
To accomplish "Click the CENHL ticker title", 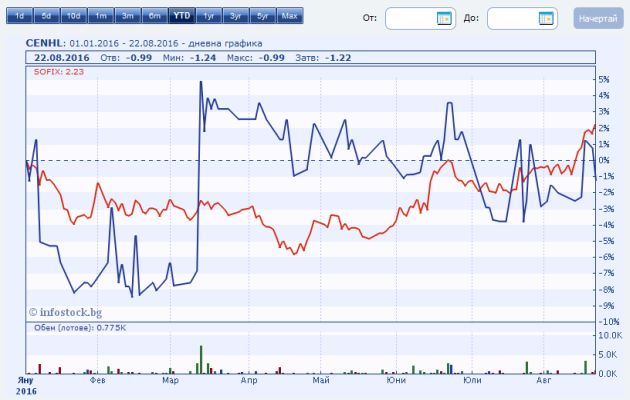I will point(44,43).
